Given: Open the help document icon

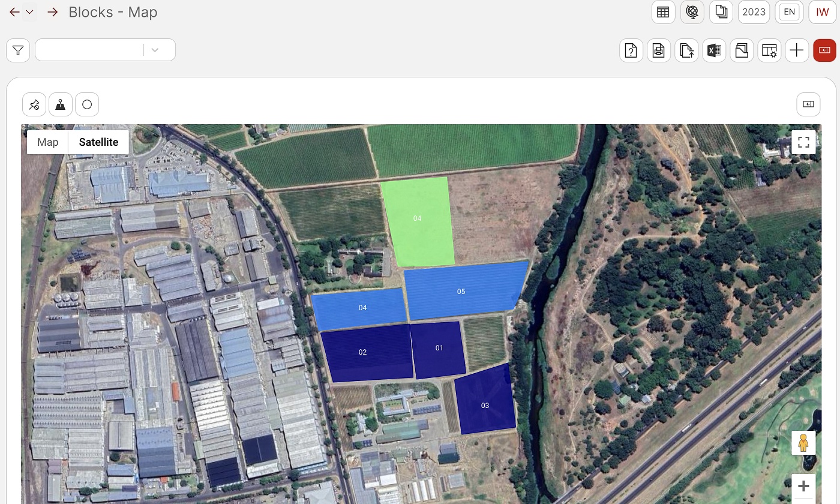Looking at the screenshot, I should (x=631, y=51).
